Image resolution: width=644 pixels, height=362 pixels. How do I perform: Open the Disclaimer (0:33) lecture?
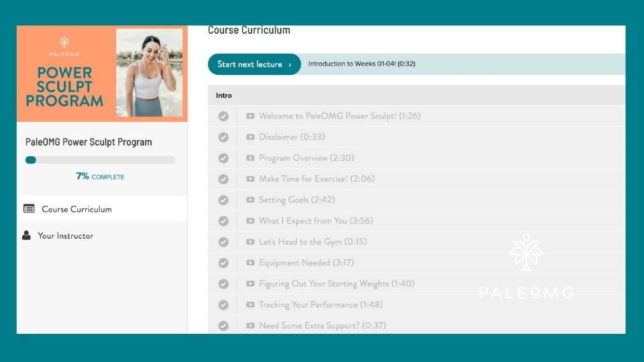point(292,137)
